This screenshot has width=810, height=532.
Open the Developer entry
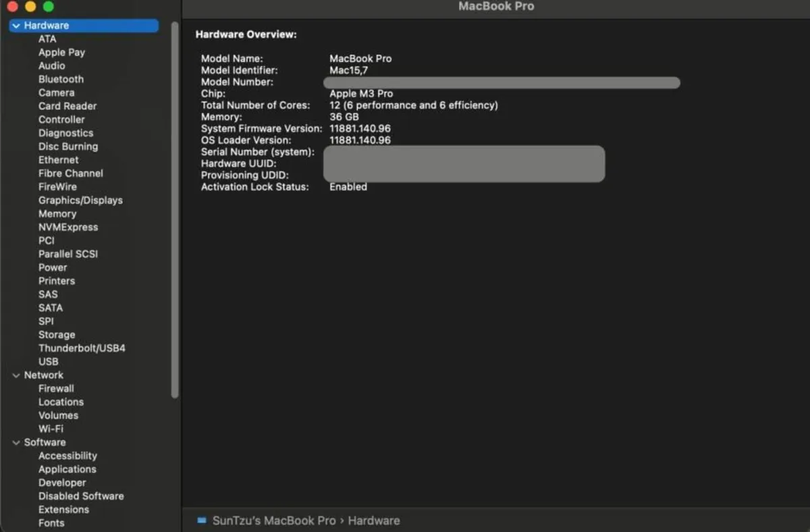pos(62,483)
